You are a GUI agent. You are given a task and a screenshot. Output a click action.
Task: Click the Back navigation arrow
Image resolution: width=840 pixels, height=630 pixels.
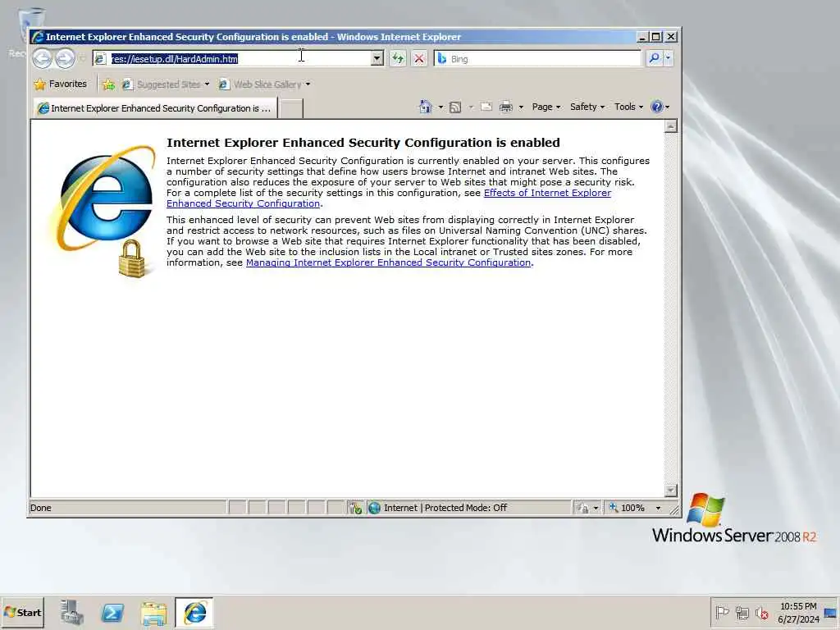tap(43, 58)
